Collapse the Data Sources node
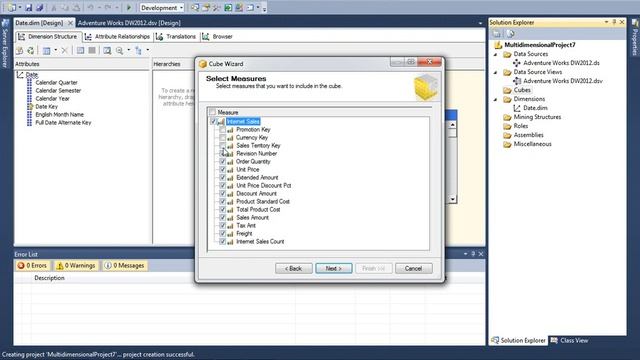640x360 pixels. pos(496,54)
